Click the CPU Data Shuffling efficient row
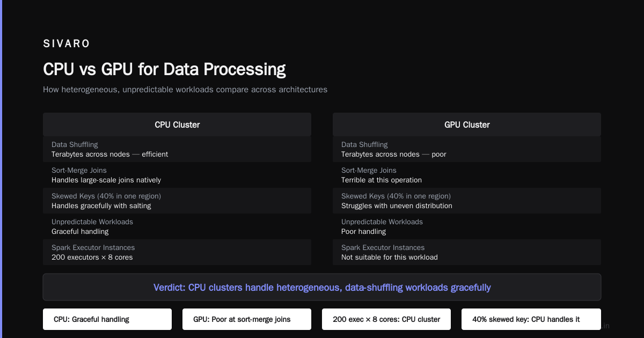Screen dimensions: 644x338 [177, 149]
